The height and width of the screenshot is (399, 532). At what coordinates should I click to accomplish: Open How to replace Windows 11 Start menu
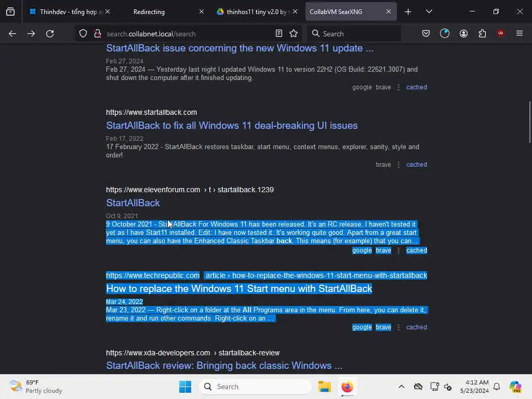pos(239,289)
